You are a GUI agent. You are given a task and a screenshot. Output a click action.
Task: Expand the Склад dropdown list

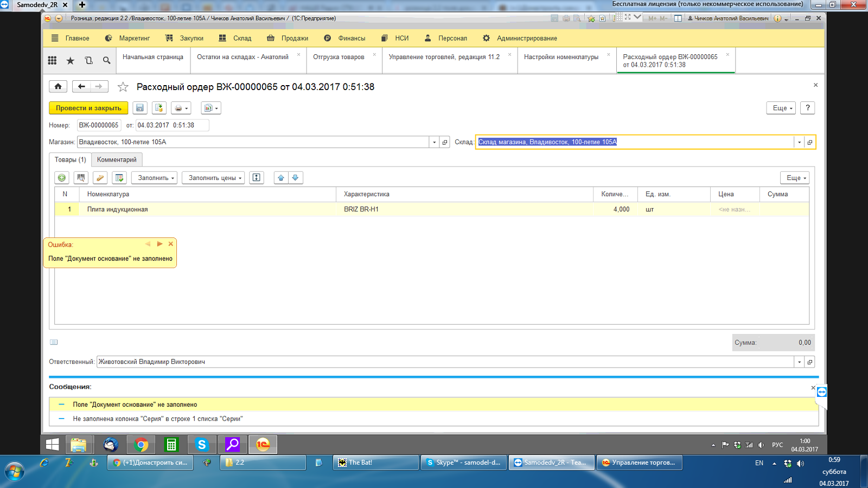click(799, 142)
